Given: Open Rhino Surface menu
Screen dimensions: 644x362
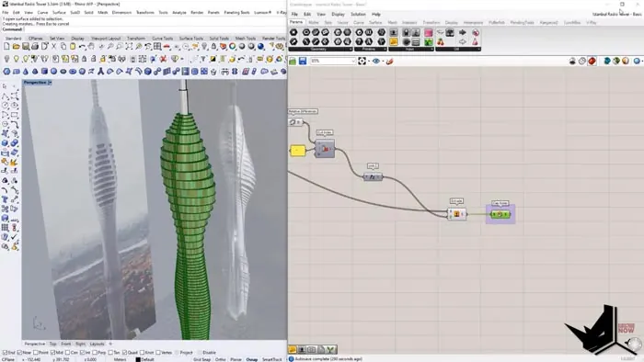Looking at the screenshot, I should click(x=59, y=12).
